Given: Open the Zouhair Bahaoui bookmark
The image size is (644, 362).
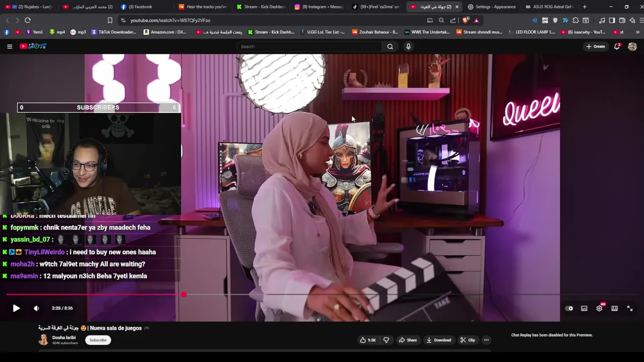Looking at the screenshot, I should [x=375, y=32].
